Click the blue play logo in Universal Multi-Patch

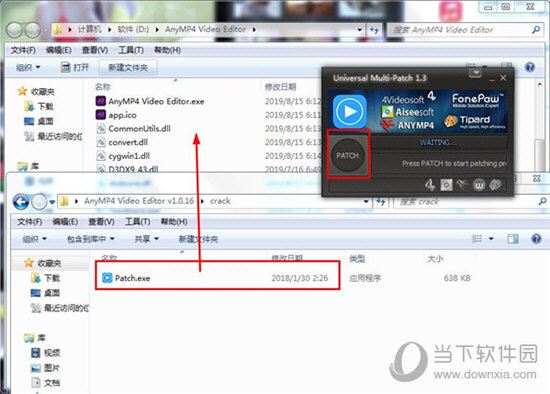point(349,111)
